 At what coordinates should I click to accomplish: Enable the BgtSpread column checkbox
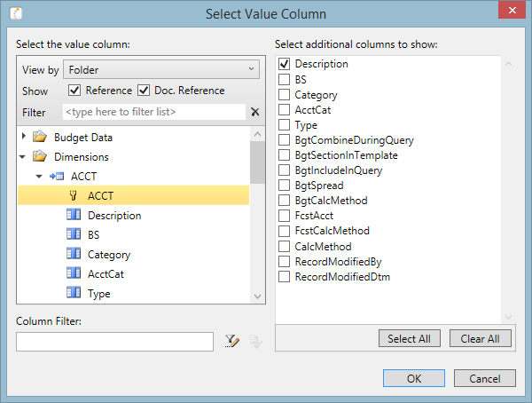coord(285,186)
